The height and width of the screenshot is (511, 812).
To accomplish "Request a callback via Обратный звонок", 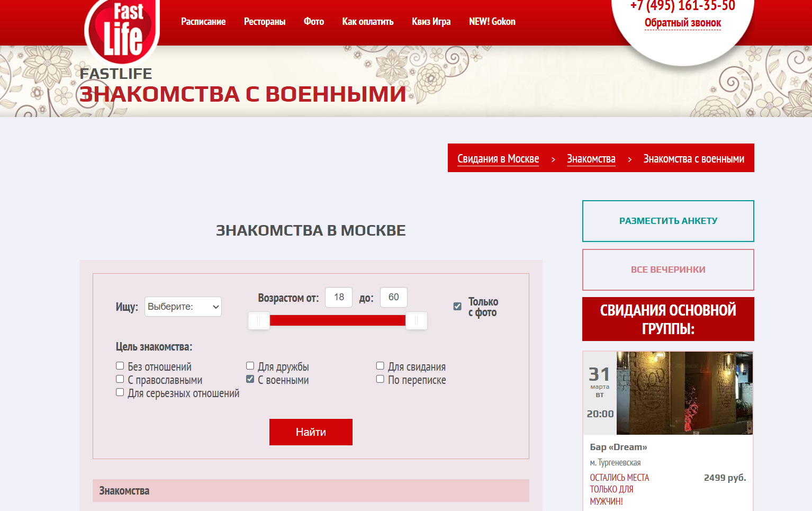I will [683, 23].
